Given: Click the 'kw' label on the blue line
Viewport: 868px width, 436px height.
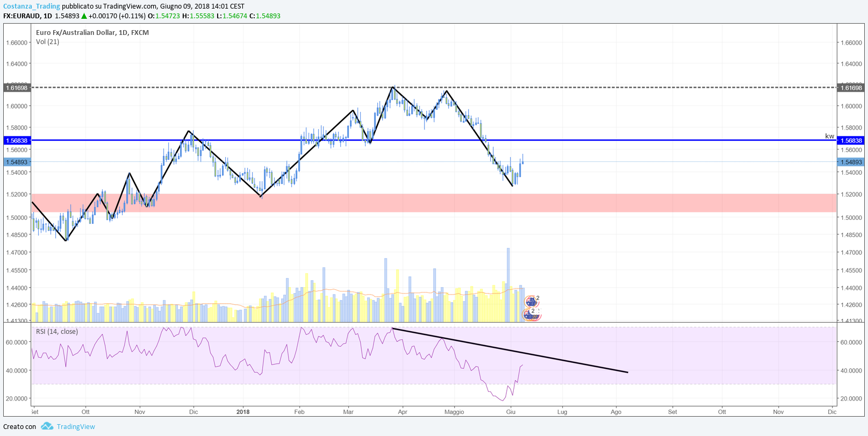Looking at the screenshot, I should 829,136.
